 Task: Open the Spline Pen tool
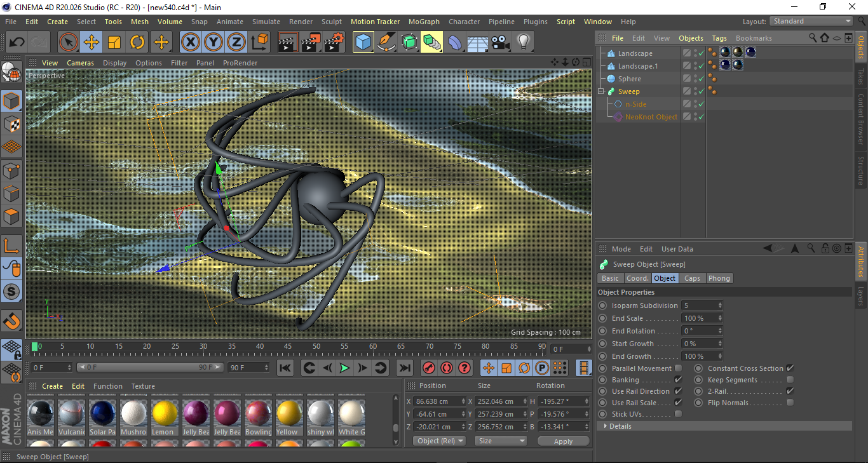386,43
